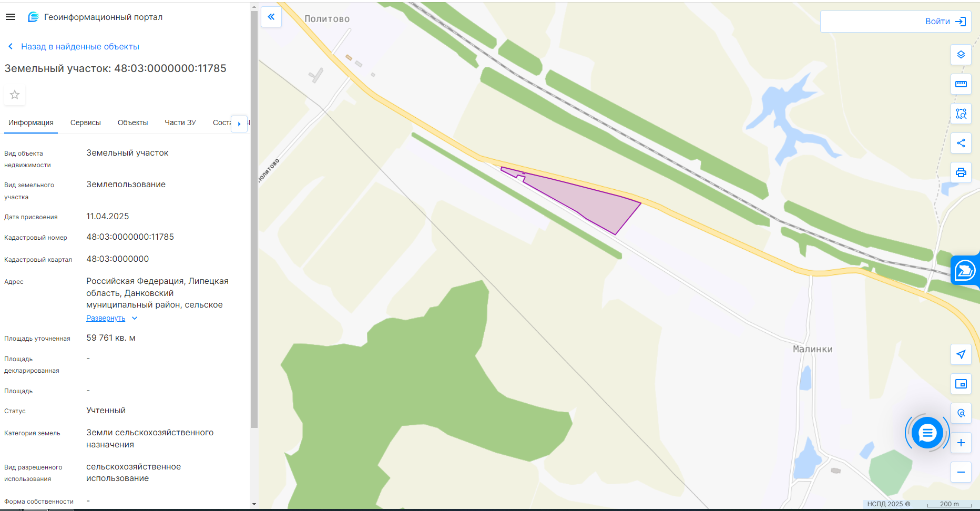Image resolution: width=980 pixels, height=511 pixels.
Task: Open the Части ЗУ tab
Action: (180, 122)
